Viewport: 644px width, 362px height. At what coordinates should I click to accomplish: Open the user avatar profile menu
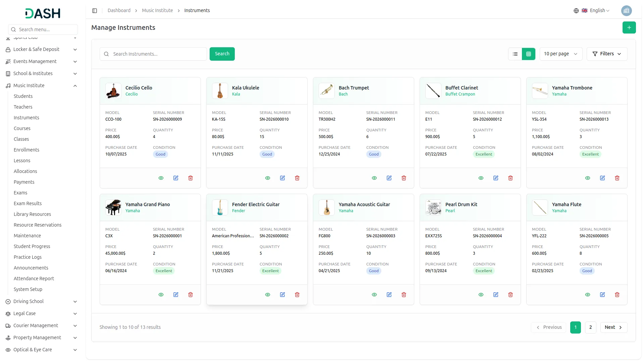[626, 11]
